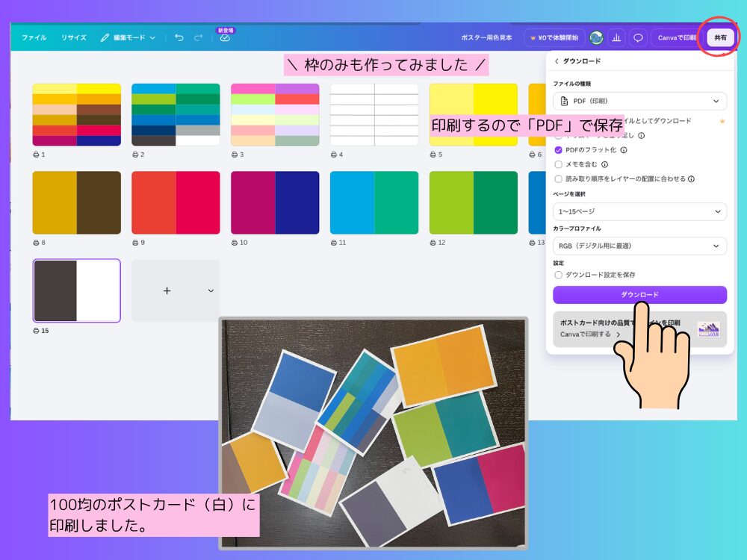The height and width of the screenshot is (560, 747).
Task: Click the Canvaで印刷 button
Action: (x=677, y=37)
